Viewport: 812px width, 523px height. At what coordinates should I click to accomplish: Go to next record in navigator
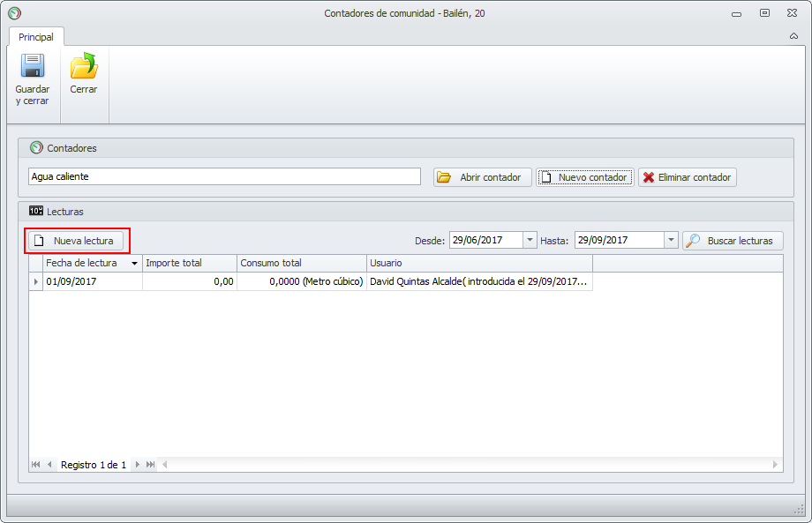137,465
